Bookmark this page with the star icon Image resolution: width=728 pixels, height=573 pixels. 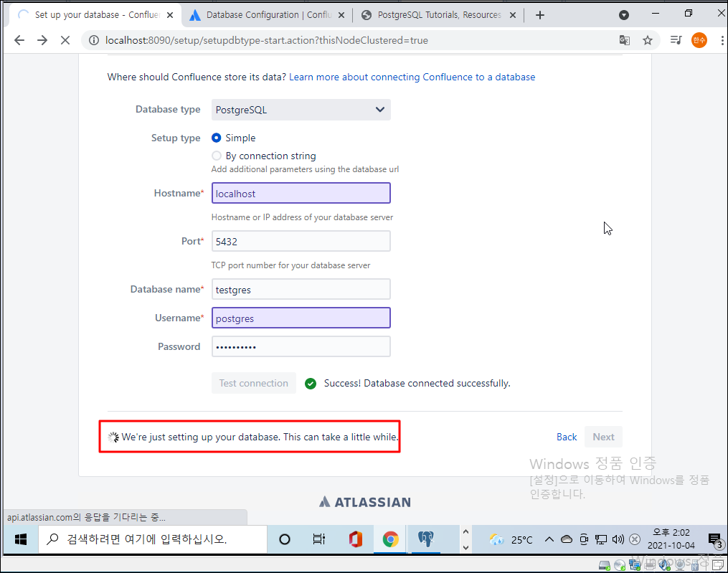(648, 40)
